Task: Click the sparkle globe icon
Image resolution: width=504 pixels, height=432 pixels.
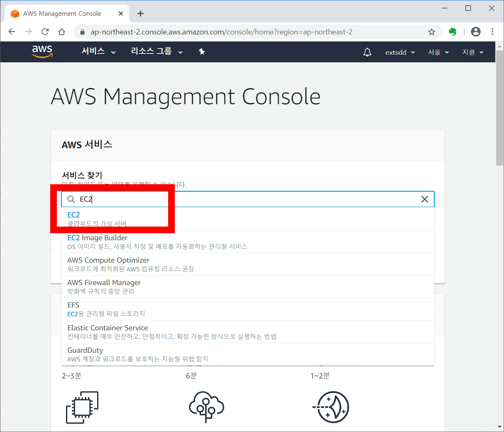Action: coord(331,407)
